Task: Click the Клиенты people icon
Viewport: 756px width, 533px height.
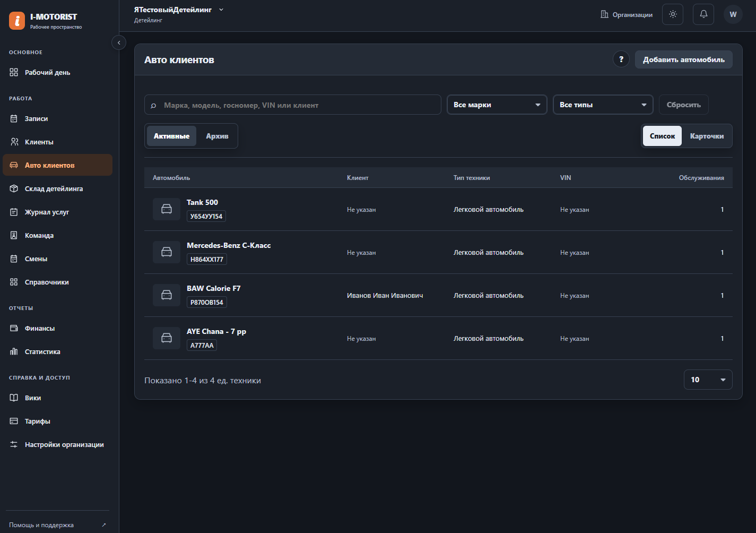Action: (14, 142)
